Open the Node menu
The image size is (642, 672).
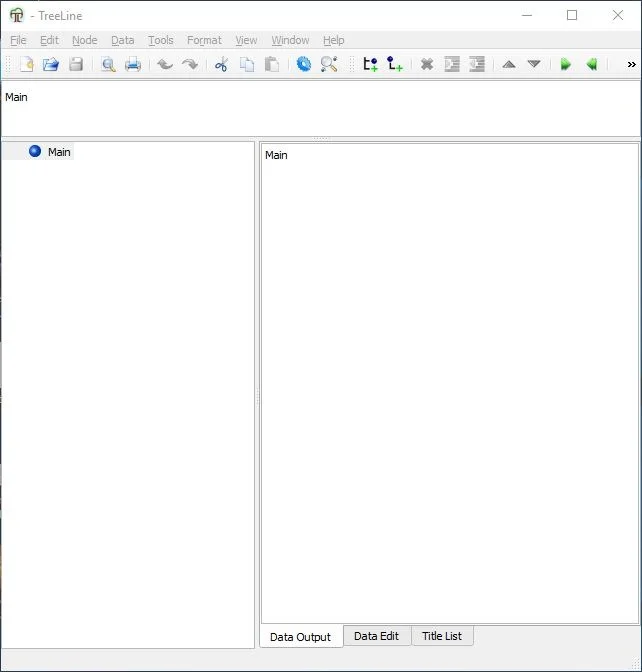pyautogui.click(x=85, y=40)
